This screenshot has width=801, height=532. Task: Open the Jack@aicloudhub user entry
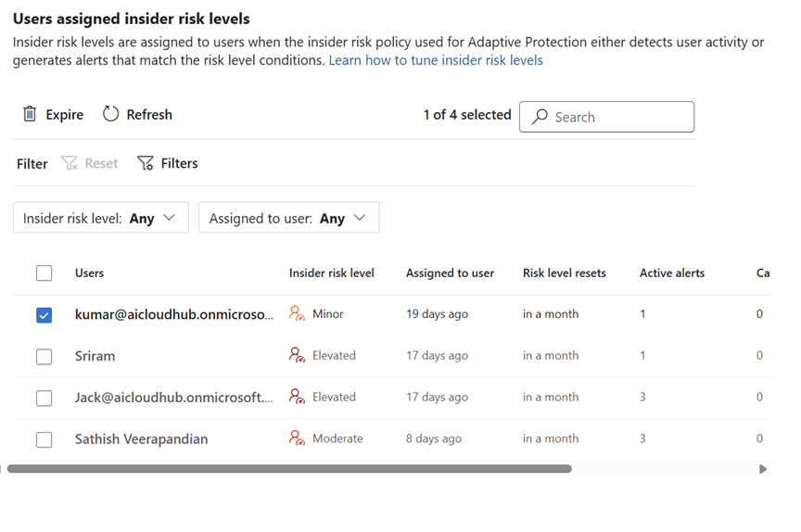pyautogui.click(x=173, y=398)
